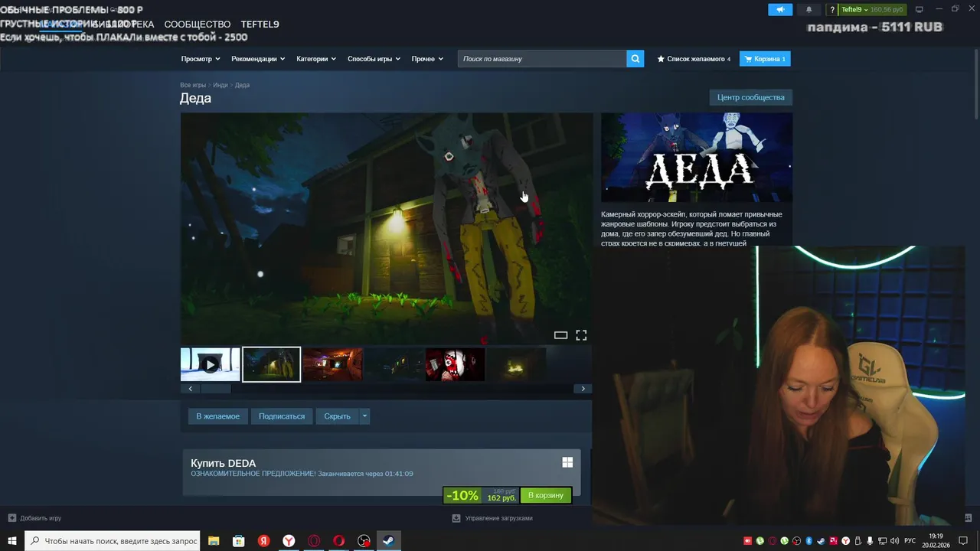Click the Bluetooth tray icon

point(808,541)
